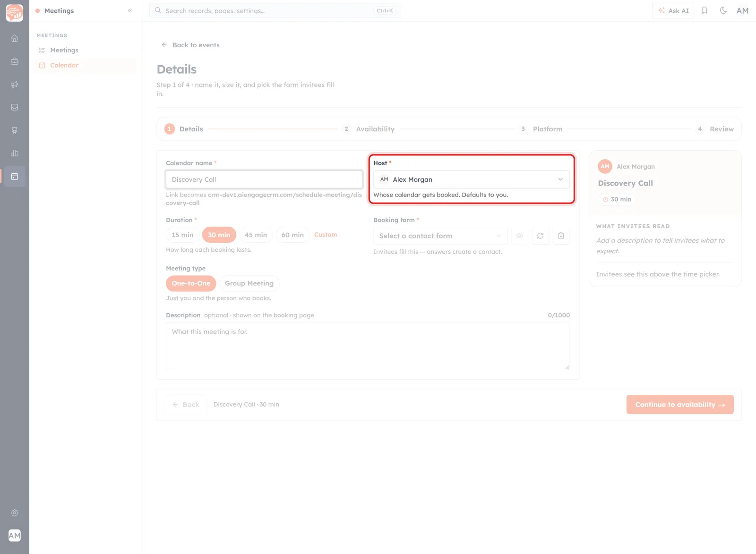
Task: Click the Ask AI button
Action: pyautogui.click(x=673, y=10)
